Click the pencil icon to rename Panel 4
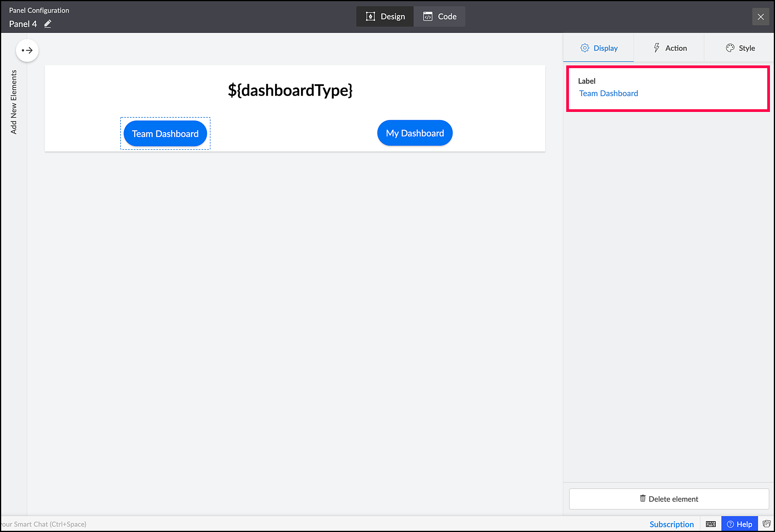The image size is (775, 532). coord(48,24)
